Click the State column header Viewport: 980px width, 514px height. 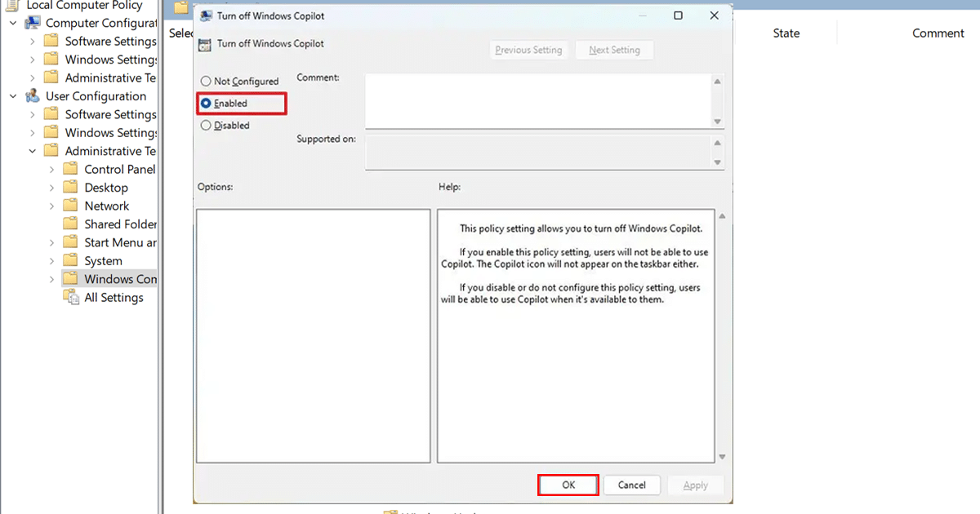(786, 33)
